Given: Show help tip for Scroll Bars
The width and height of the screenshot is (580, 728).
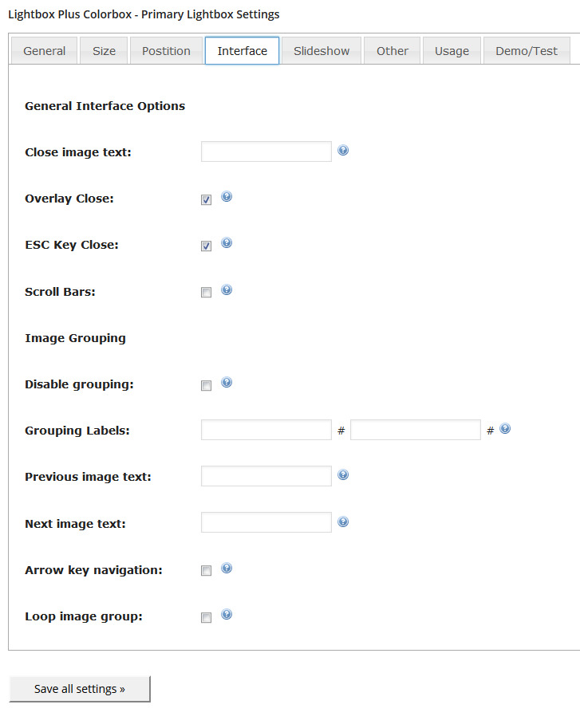Looking at the screenshot, I should click(x=226, y=289).
